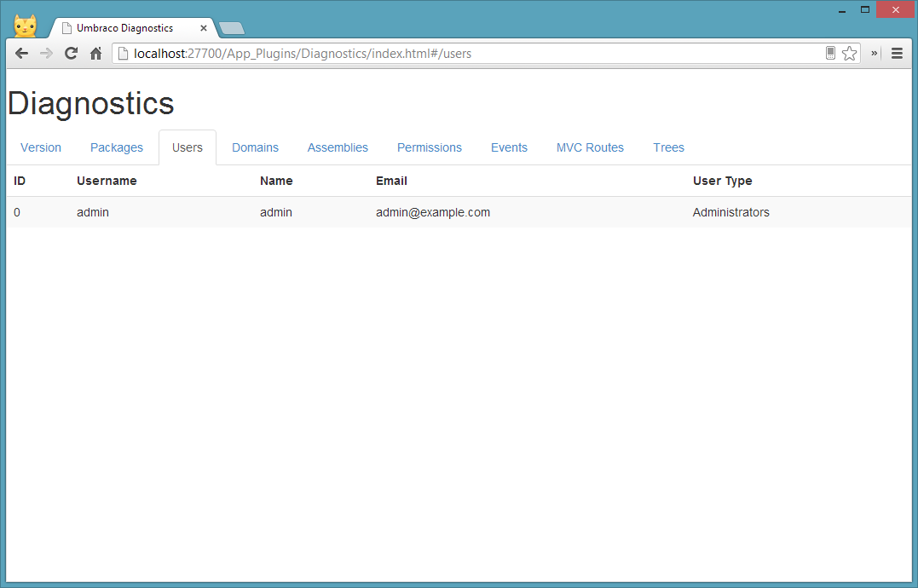Maximize the browser window
This screenshot has height=588, width=918.
tap(865, 9)
